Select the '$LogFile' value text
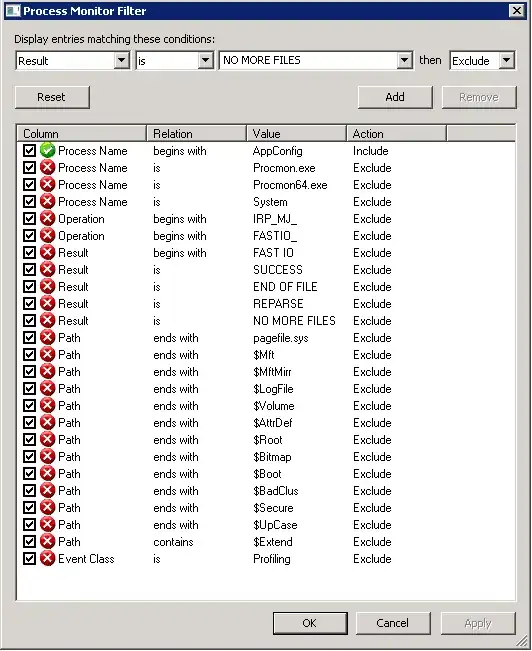Screen dimensions: 532x651 [x=273, y=389]
